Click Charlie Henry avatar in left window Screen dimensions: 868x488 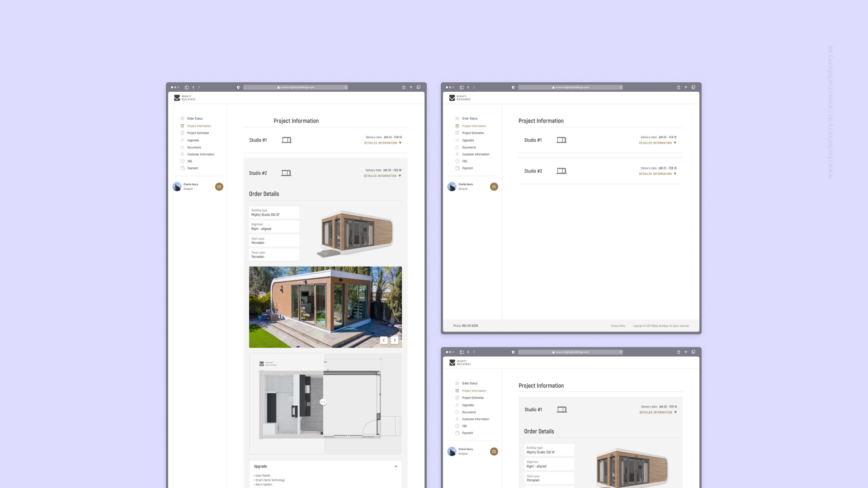click(177, 187)
